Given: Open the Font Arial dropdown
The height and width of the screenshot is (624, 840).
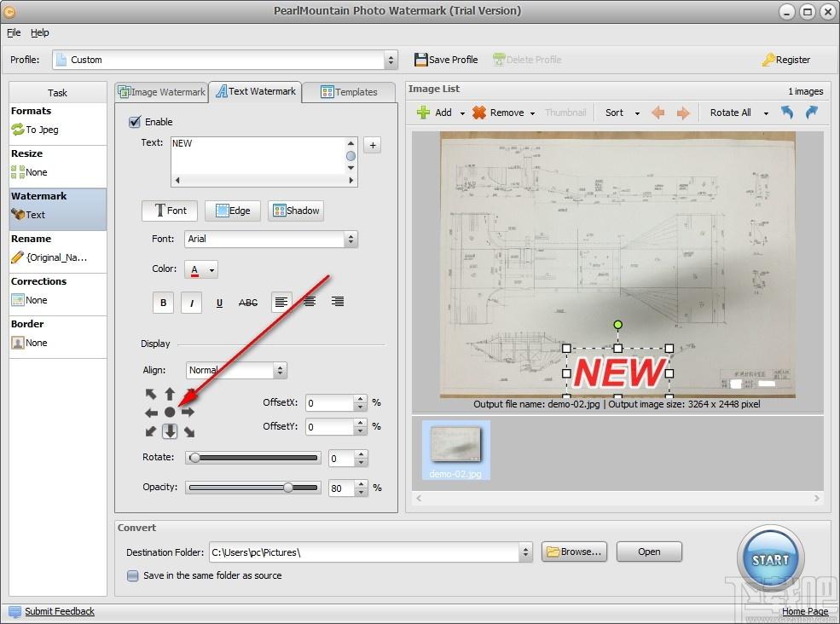Looking at the screenshot, I should click(271, 239).
